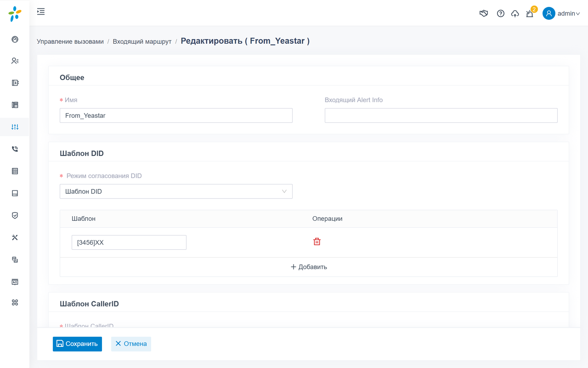
Task: Click in the Входящий Alert Info input field
Action: [x=441, y=115]
